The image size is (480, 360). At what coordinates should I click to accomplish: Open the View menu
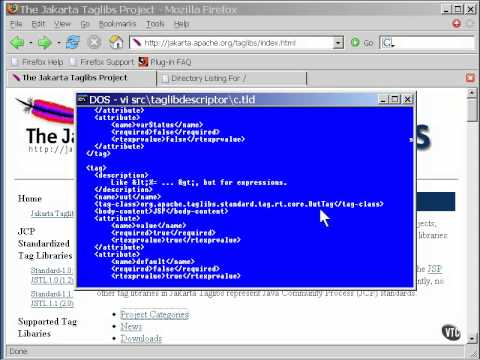click(62, 24)
